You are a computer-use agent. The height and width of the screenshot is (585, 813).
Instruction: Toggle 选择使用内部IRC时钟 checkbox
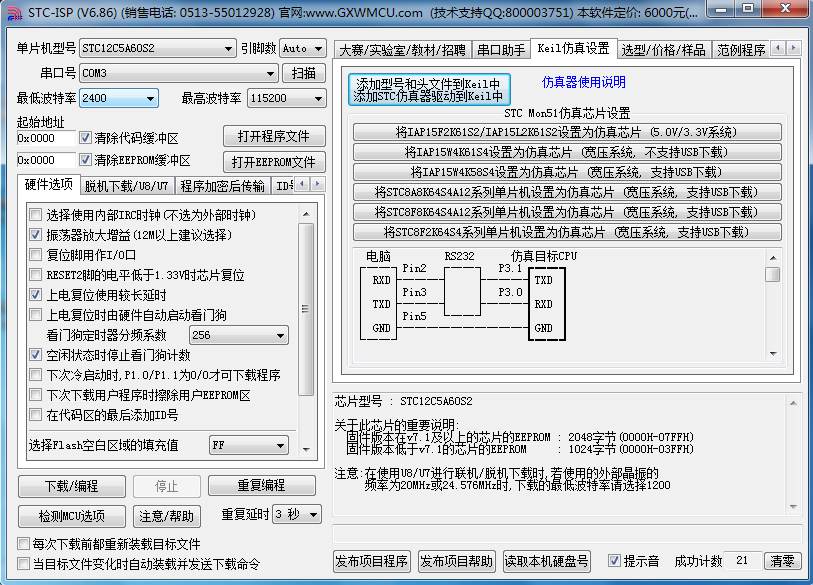(x=35, y=215)
